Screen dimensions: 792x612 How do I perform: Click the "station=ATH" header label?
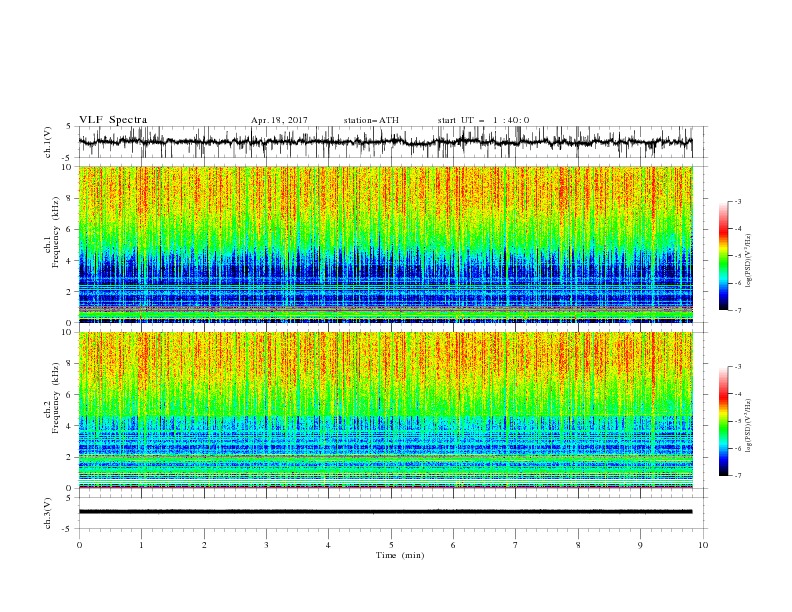371,120
